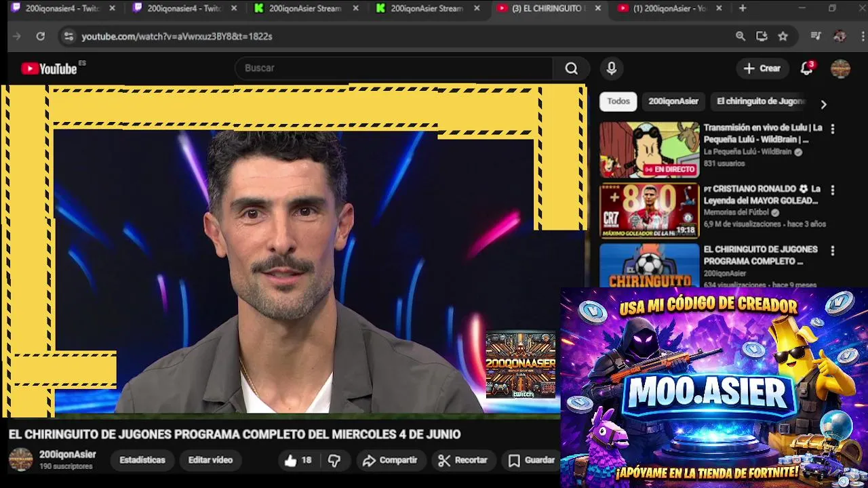Click the Compartir button
Image resolution: width=868 pixels, height=488 pixels.
[x=390, y=460]
